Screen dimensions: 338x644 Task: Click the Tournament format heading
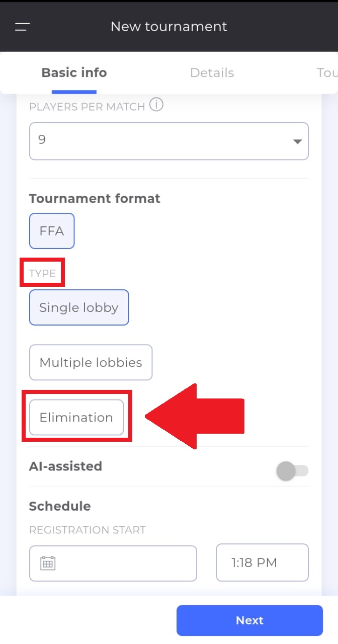(95, 198)
